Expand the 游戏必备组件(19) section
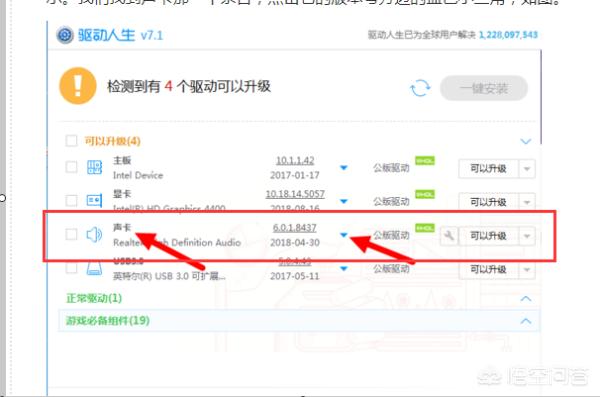This screenshot has width=600, height=397. pos(526,320)
